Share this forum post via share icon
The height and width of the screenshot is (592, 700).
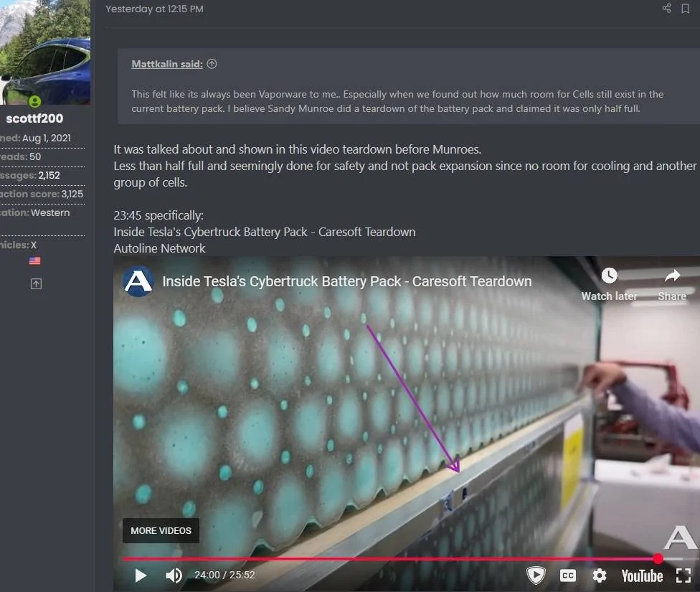(x=666, y=9)
